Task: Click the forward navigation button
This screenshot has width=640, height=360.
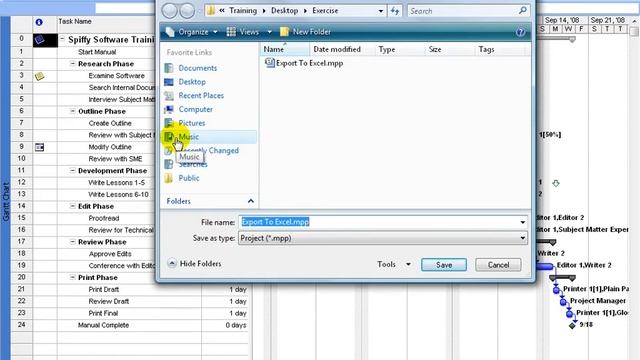Action: 187,11
